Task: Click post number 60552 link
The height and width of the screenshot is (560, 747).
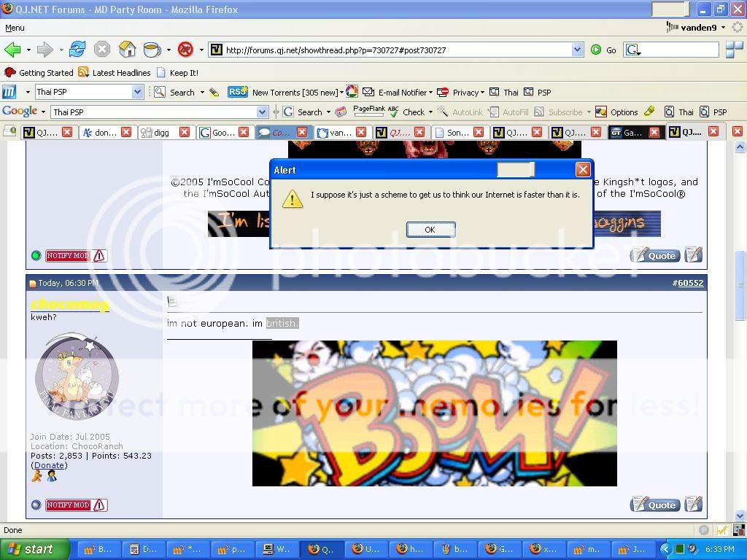Action: pos(689,283)
